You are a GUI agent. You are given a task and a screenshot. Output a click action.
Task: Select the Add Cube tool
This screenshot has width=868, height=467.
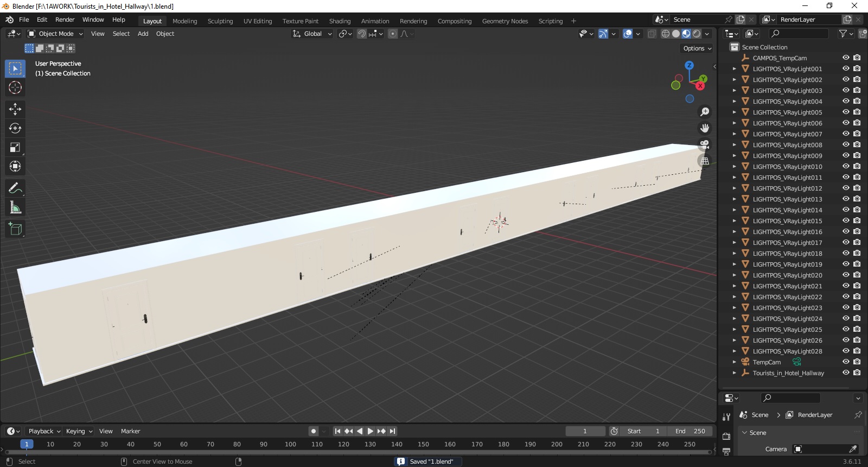point(15,229)
